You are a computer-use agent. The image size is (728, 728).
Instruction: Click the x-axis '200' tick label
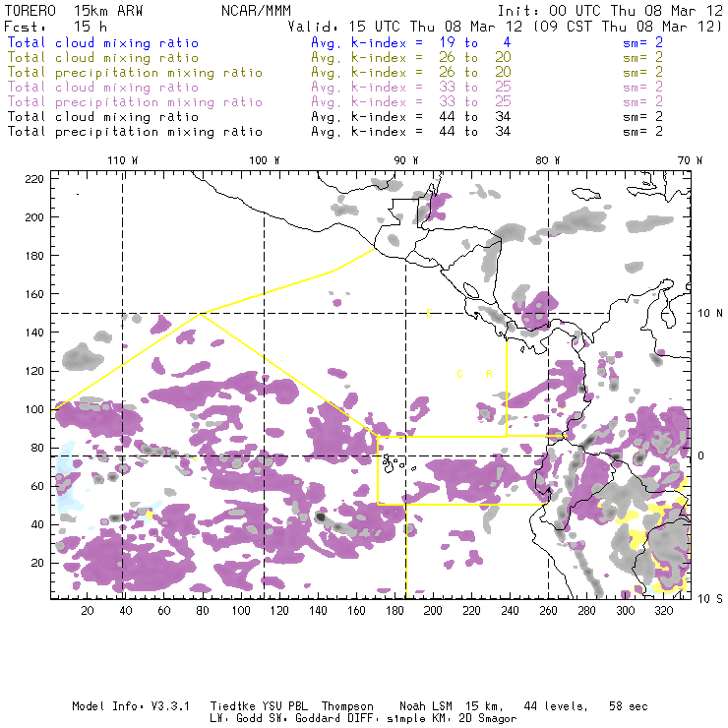point(433,611)
